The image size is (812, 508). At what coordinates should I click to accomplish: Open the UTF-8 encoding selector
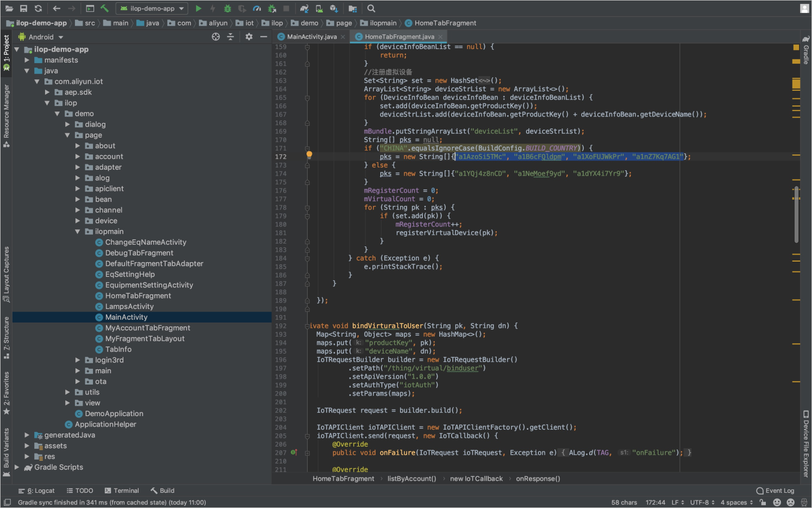tap(702, 503)
